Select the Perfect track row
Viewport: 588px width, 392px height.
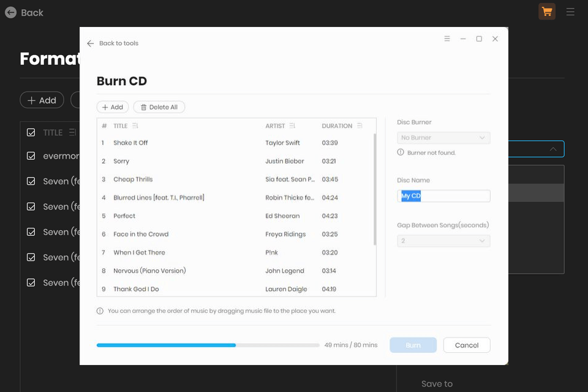click(236, 216)
